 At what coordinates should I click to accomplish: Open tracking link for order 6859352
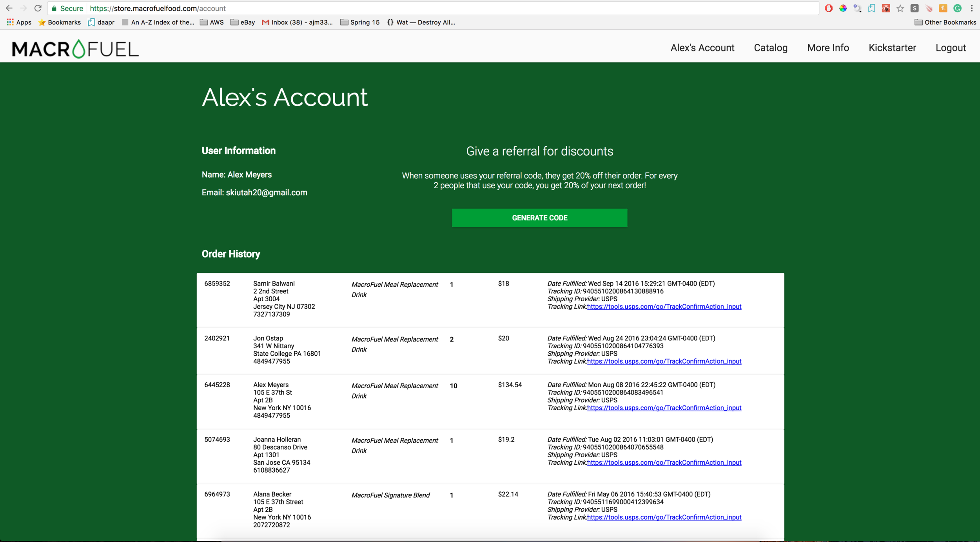[664, 307]
